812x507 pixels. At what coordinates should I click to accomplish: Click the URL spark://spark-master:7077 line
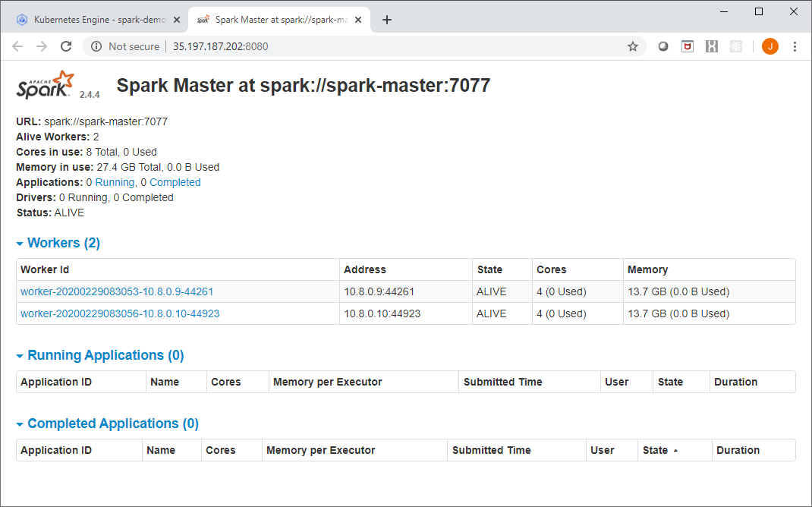pyautogui.click(x=92, y=121)
